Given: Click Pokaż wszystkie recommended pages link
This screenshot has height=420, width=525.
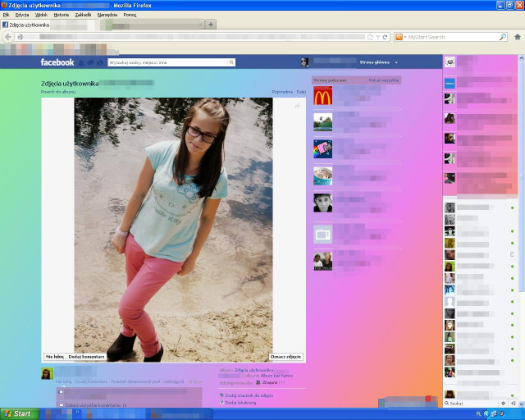Looking at the screenshot, I should coord(384,80).
